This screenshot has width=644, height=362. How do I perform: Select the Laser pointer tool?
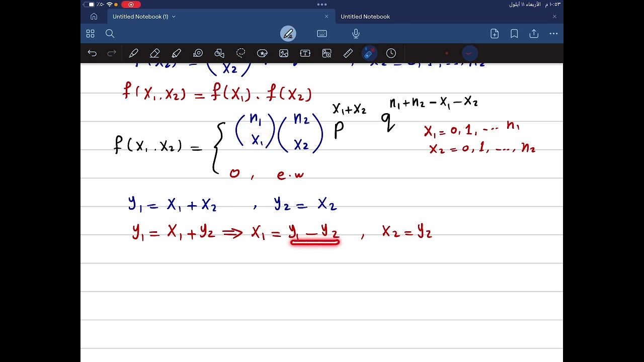[370, 53]
